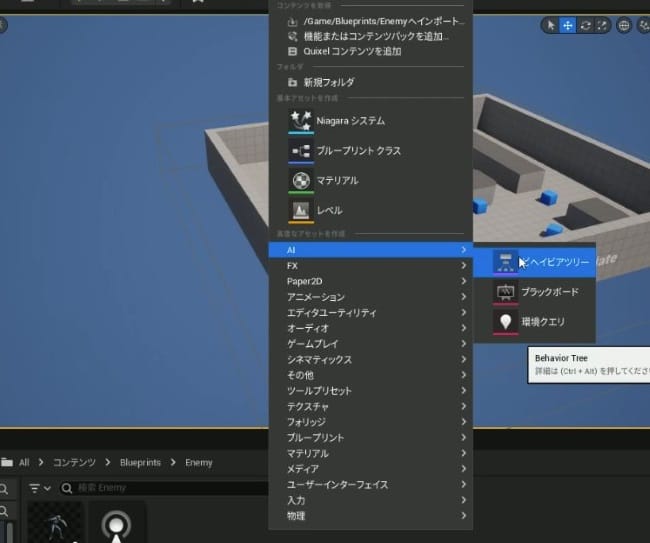This screenshot has width=650, height=543.
Task: Open the フォリッジ menu entry
Action: [x=371, y=422]
